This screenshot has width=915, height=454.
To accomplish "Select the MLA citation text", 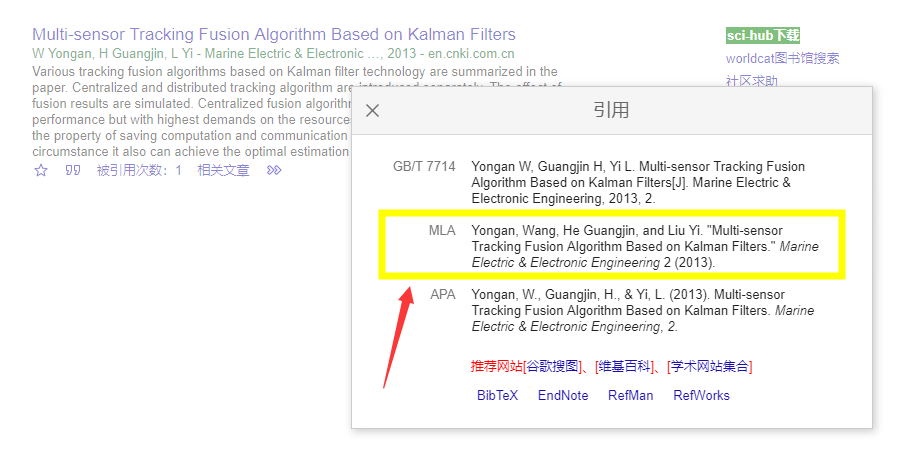I will [645, 246].
